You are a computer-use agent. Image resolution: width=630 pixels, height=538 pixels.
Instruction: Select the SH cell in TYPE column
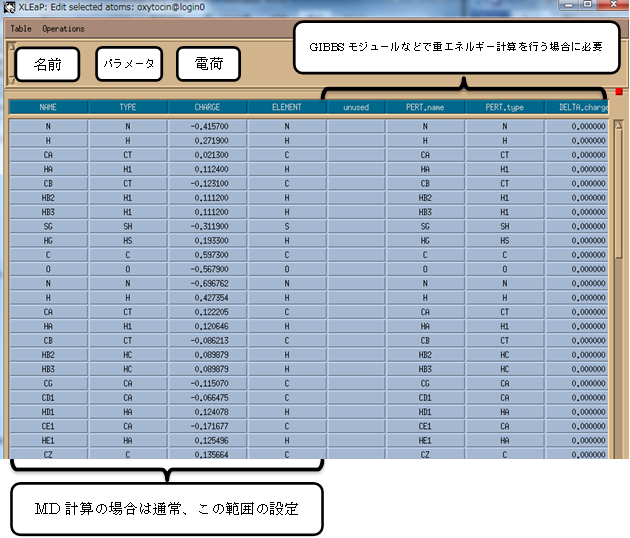point(127,227)
